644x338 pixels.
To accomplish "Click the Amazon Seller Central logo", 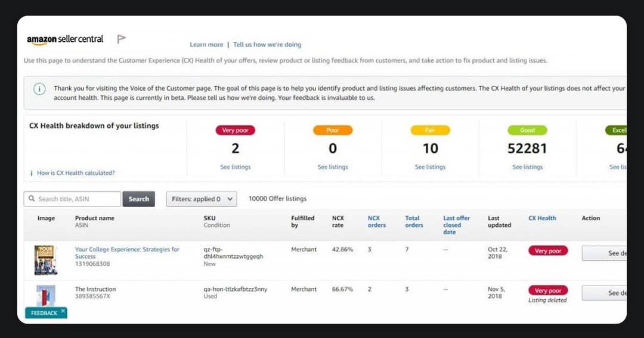I will coord(66,39).
